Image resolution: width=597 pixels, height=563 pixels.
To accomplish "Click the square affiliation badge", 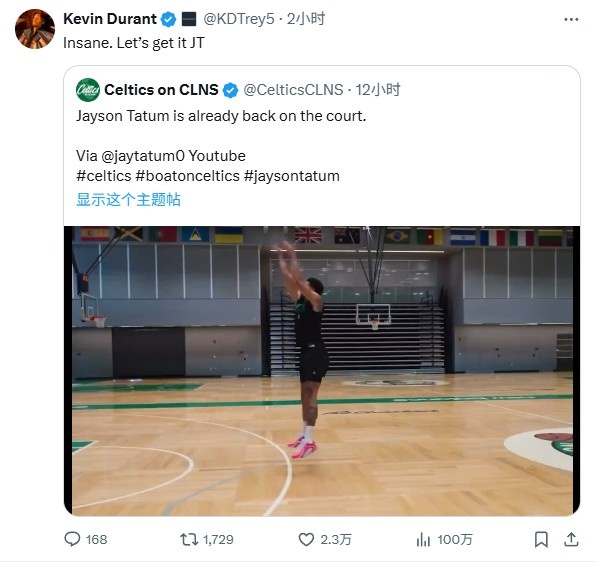I will click(x=189, y=19).
